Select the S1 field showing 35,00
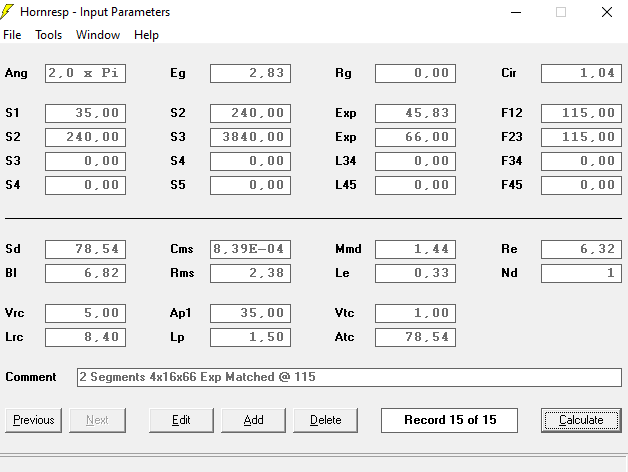 (x=85, y=113)
